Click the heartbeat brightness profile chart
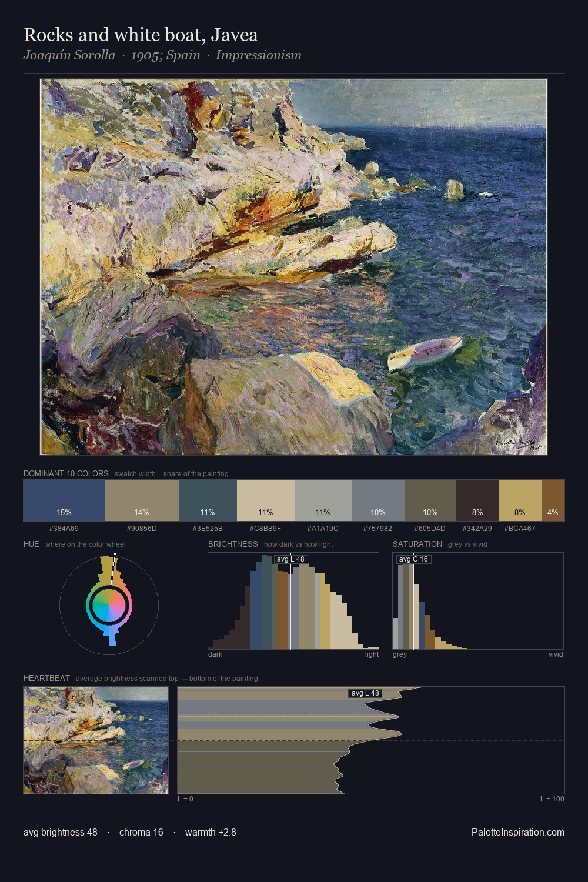 click(371, 740)
